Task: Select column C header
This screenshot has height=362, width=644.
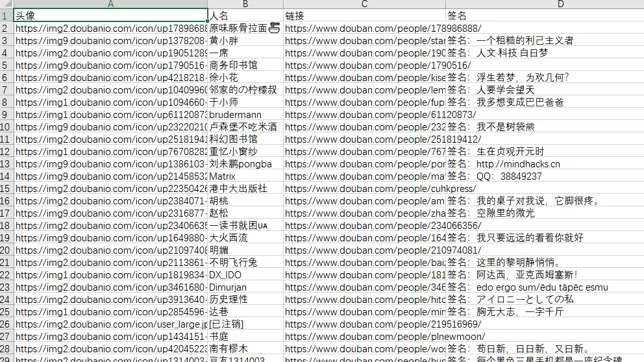Action: 364,4
